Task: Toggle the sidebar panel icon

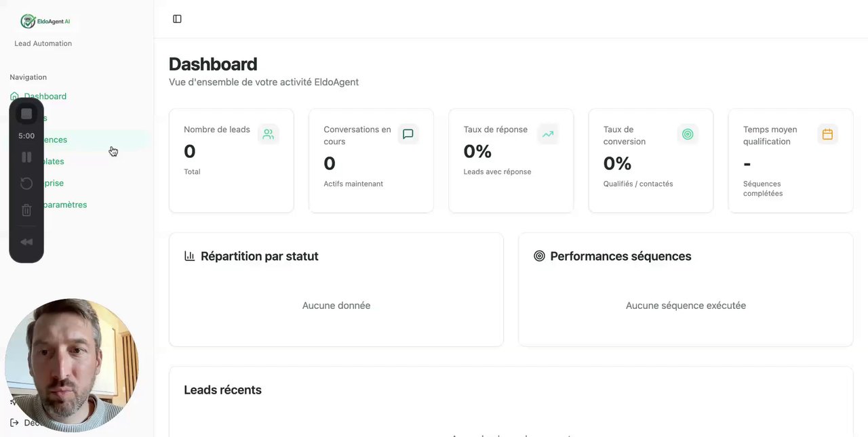Action: tap(177, 19)
